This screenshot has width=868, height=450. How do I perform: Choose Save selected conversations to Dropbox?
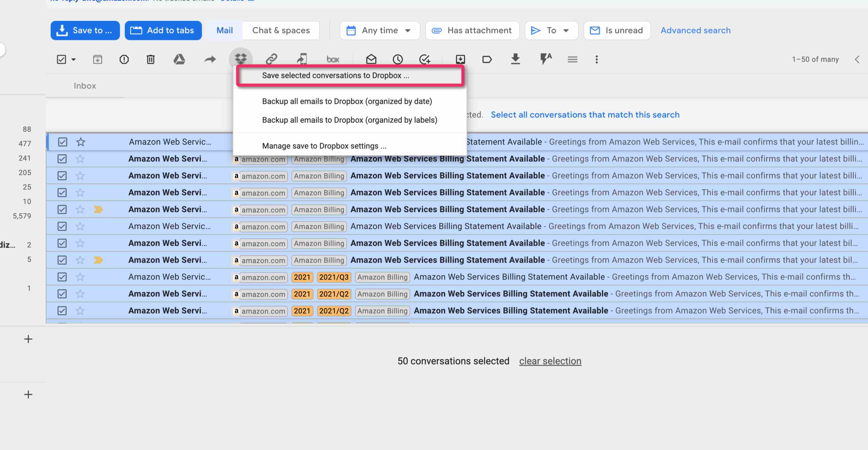pos(350,76)
